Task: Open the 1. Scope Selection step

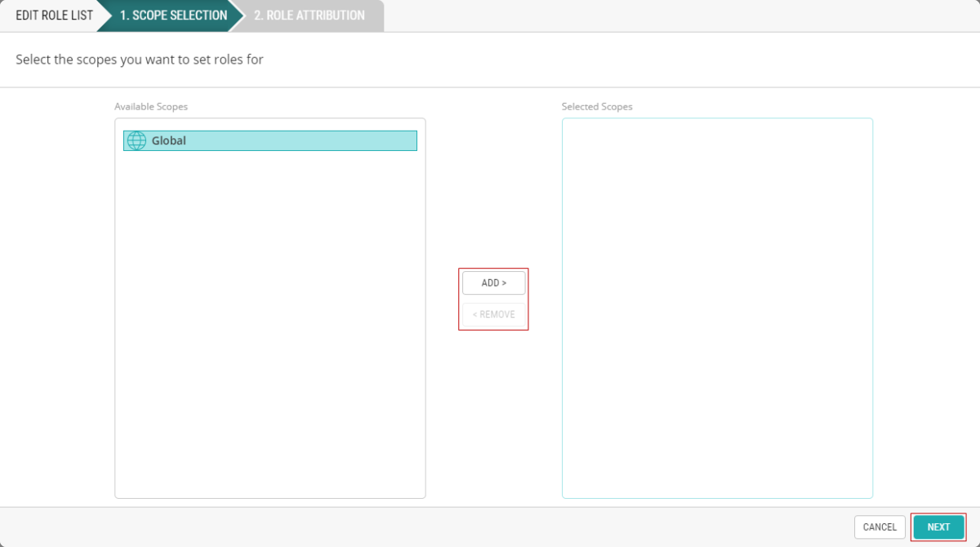Action: (173, 16)
